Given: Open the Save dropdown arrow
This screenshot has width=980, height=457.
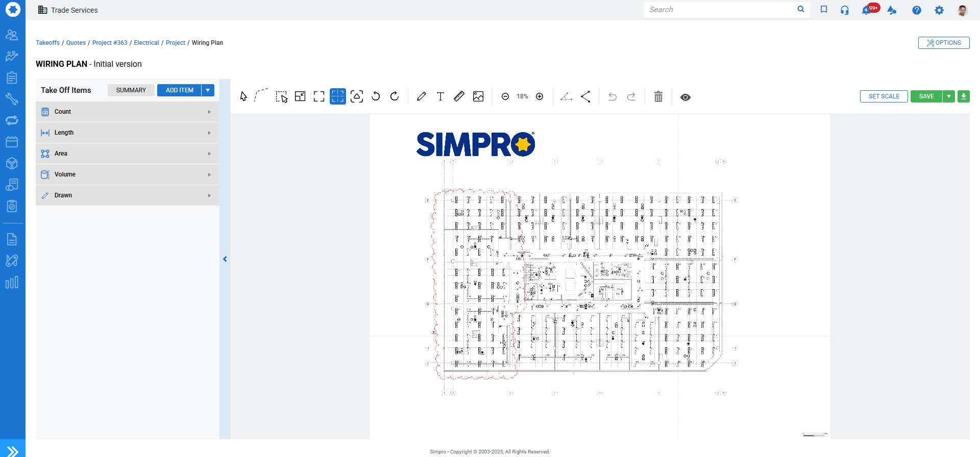Looking at the screenshot, I should pos(949,96).
